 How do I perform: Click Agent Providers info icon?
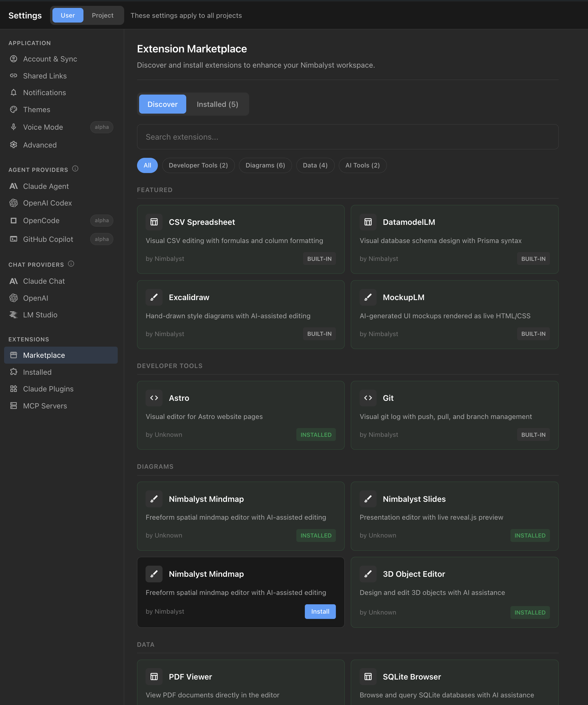pyautogui.click(x=75, y=169)
